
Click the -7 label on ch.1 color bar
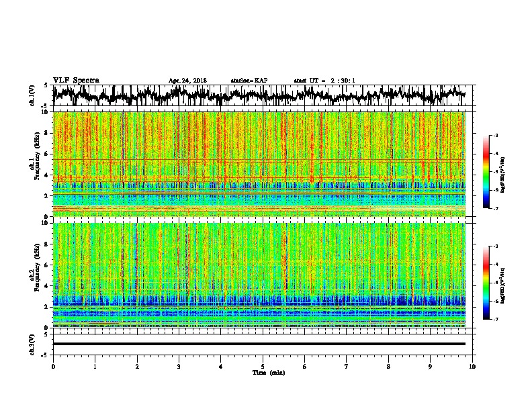click(x=495, y=208)
